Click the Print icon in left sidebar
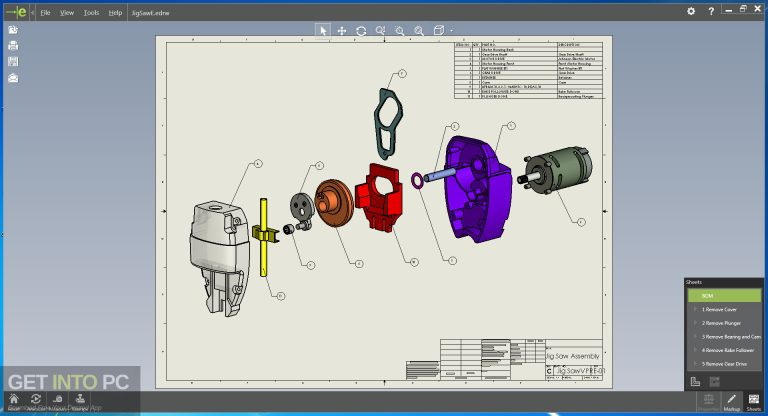 [x=13, y=46]
